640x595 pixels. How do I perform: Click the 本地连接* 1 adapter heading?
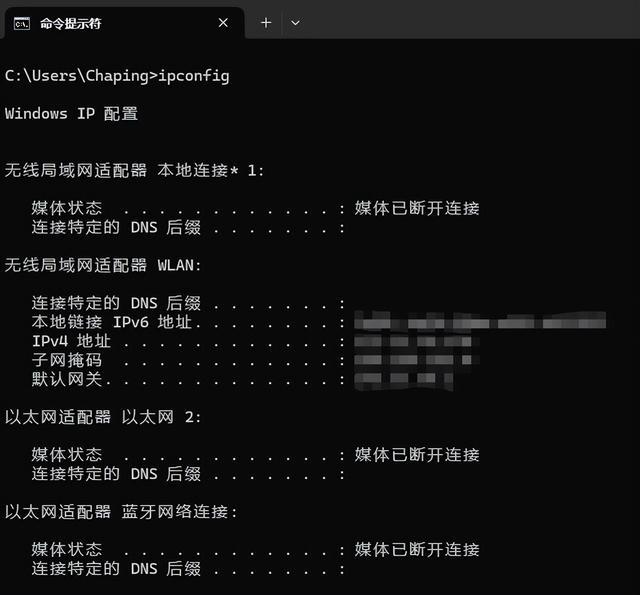[x=134, y=170]
